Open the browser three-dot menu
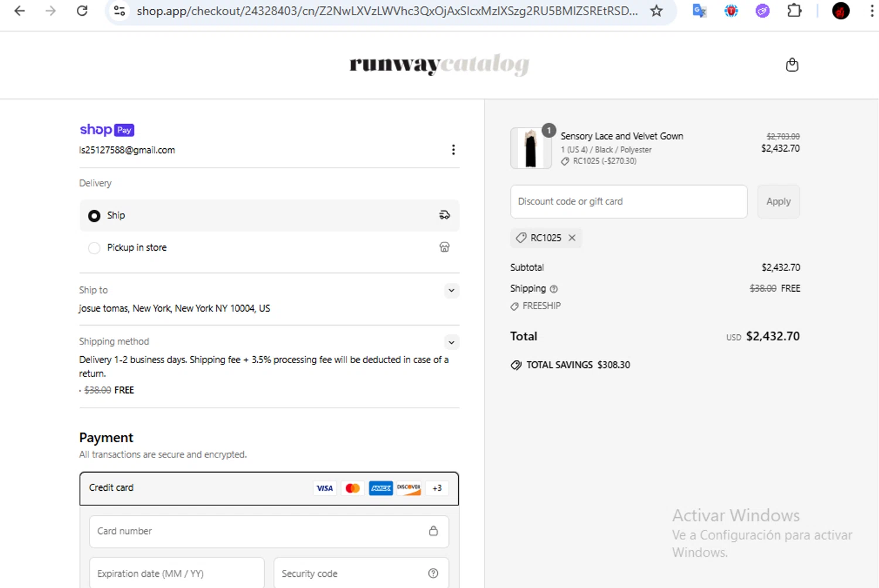879x588 pixels. (x=873, y=11)
